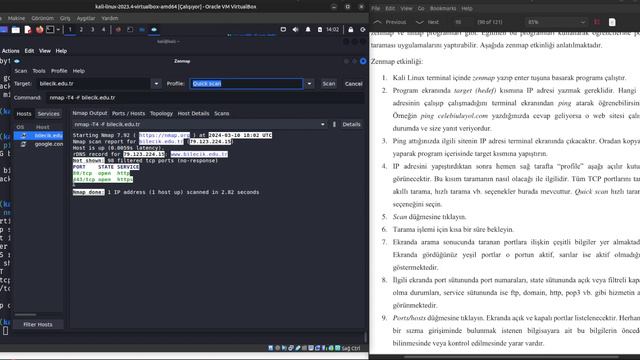Click the clipboard or battery tray icon beside the clock

pyautogui.click(x=320, y=29)
